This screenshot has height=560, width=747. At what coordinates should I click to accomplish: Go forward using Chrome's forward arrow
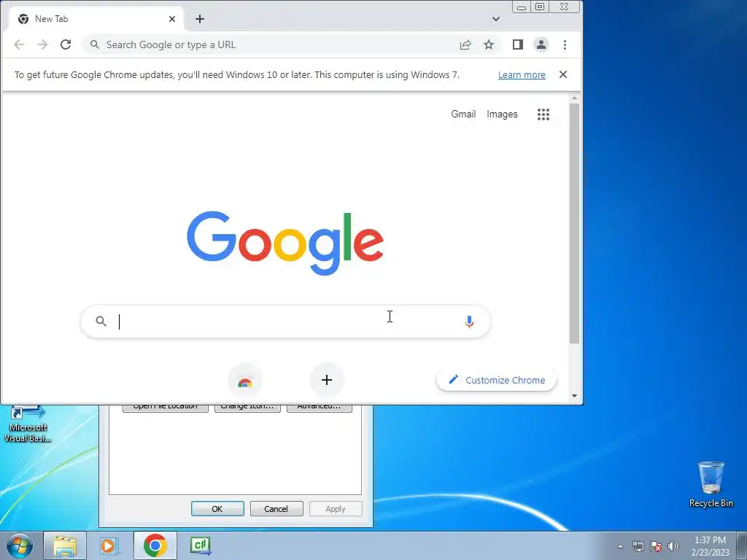[42, 44]
